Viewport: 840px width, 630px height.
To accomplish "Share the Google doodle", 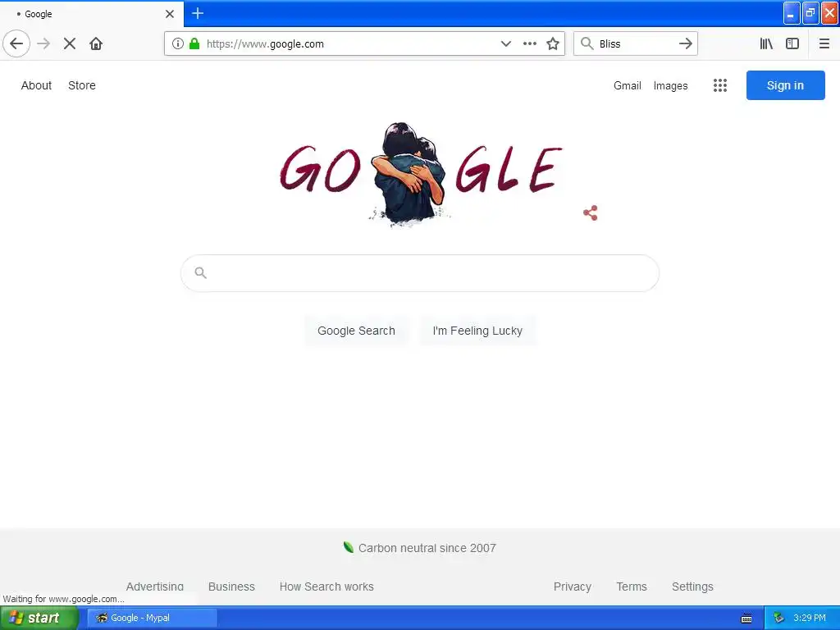I will click(x=591, y=212).
